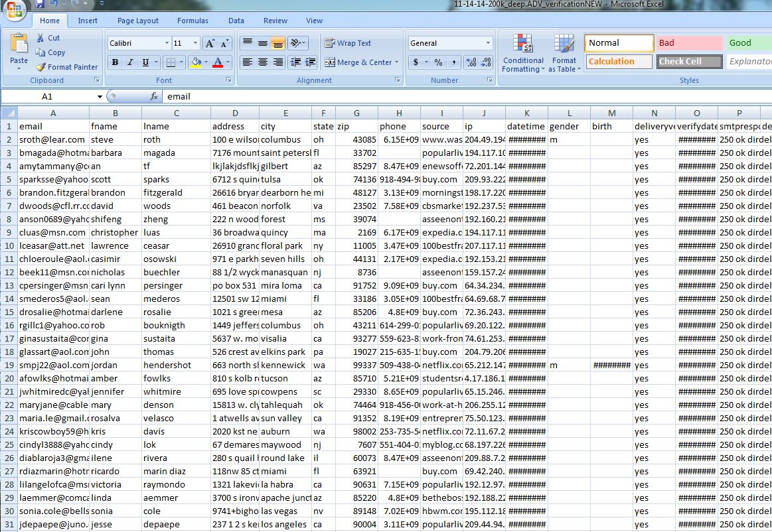This screenshot has height=532, width=772.
Task: Click the red Font Color swatch
Action: click(x=216, y=62)
